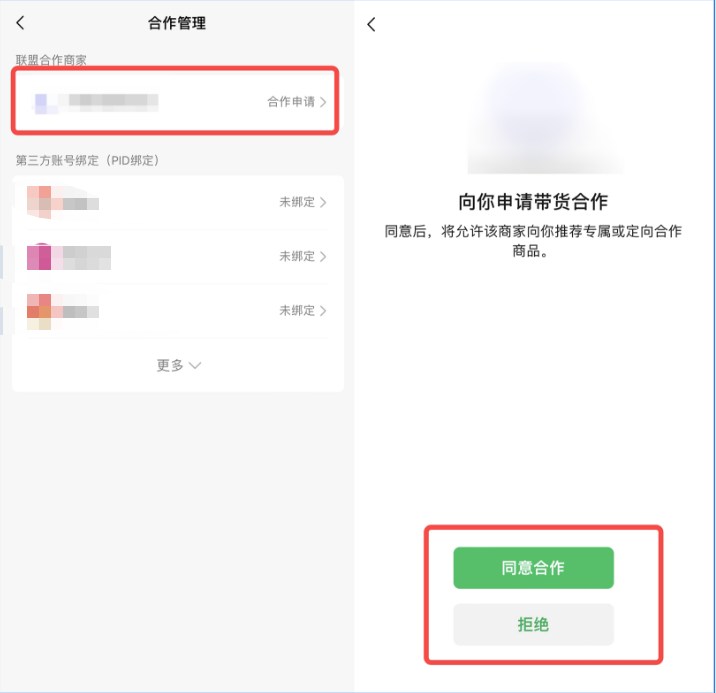
Task: Tap back arrow on the 带货合作 request page
Action: pyautogui.click(x=371, y=24)
